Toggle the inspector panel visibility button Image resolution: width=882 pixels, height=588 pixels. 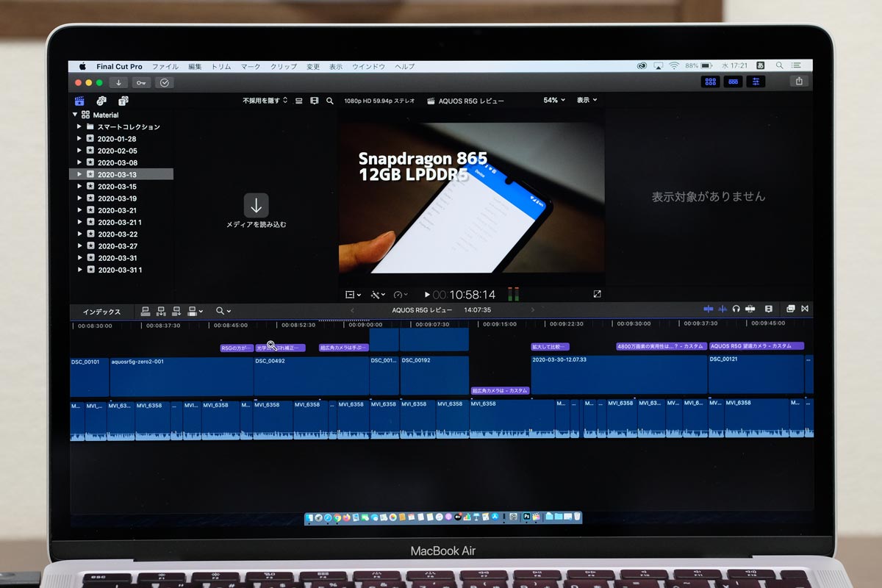click(x=756, y=82)
